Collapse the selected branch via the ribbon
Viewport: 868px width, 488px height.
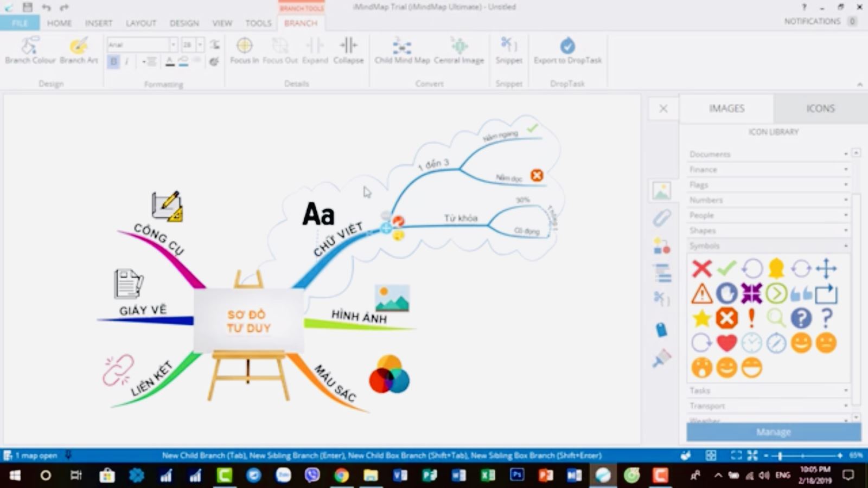point(348,50)
